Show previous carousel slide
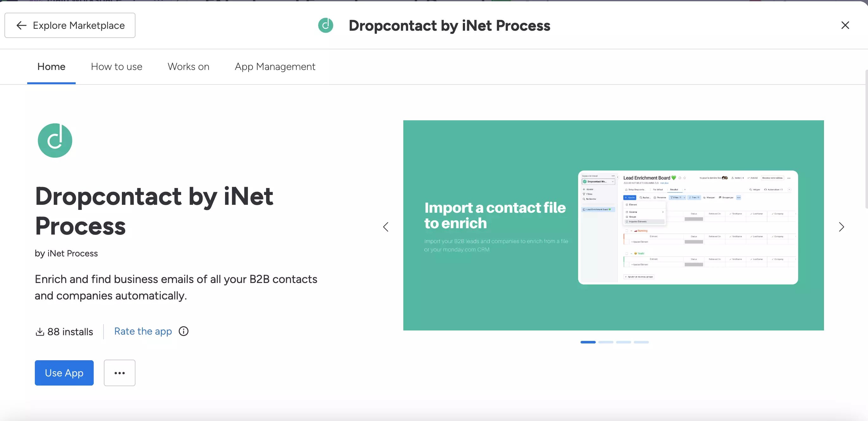Image resolution: width=868 pixels, height=421 pixels. (386, 227)
